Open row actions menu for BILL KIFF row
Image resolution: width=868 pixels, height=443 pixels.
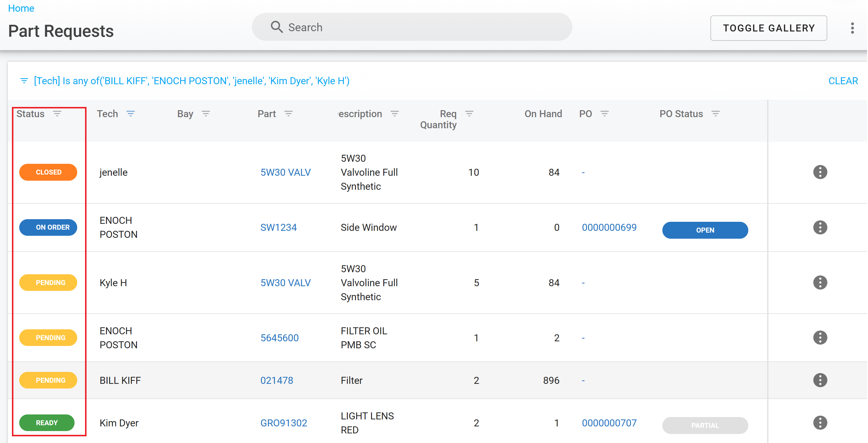pyautogui.click(x=820, y=380)
